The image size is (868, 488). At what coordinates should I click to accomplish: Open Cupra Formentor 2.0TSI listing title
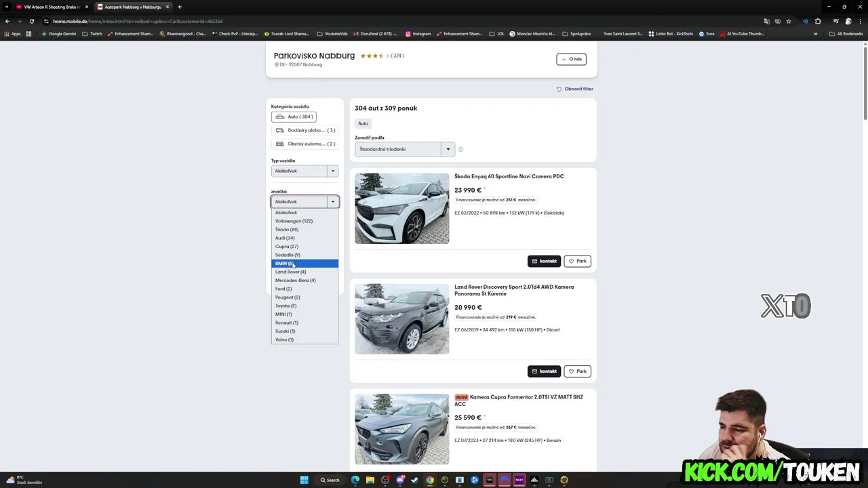tap(519, 401)
